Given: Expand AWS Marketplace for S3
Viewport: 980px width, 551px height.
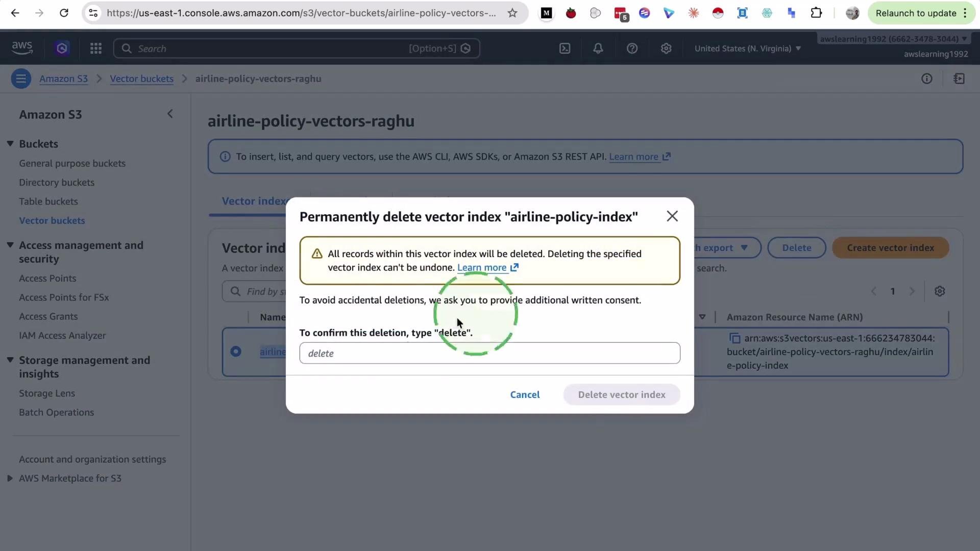Looking at the screenshot, I should [10, 478].
